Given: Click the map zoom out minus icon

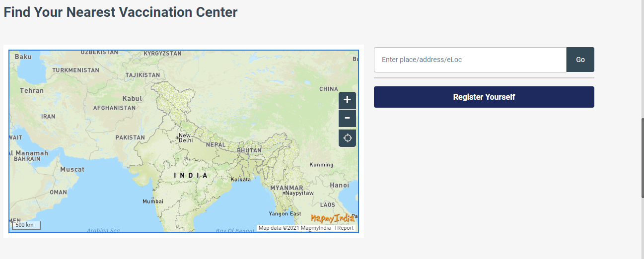Looking at the screenshot, I should point(347,118).
